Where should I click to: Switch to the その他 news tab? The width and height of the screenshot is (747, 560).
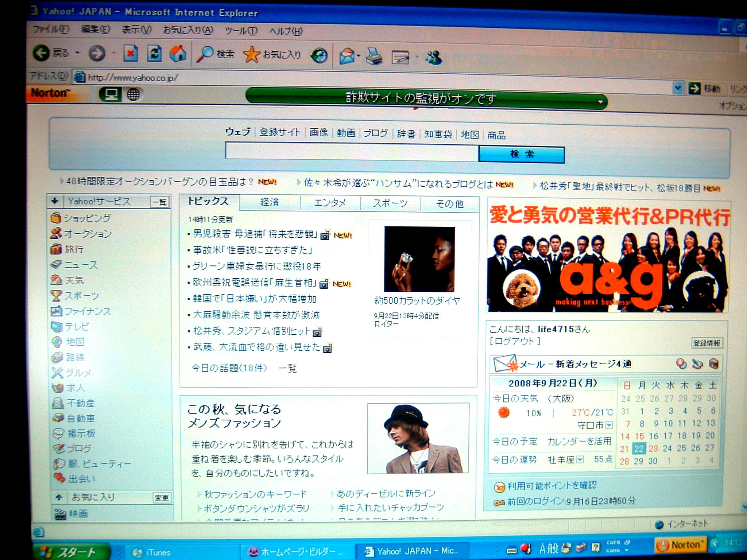pyautogui.click(x=449, y=204)
